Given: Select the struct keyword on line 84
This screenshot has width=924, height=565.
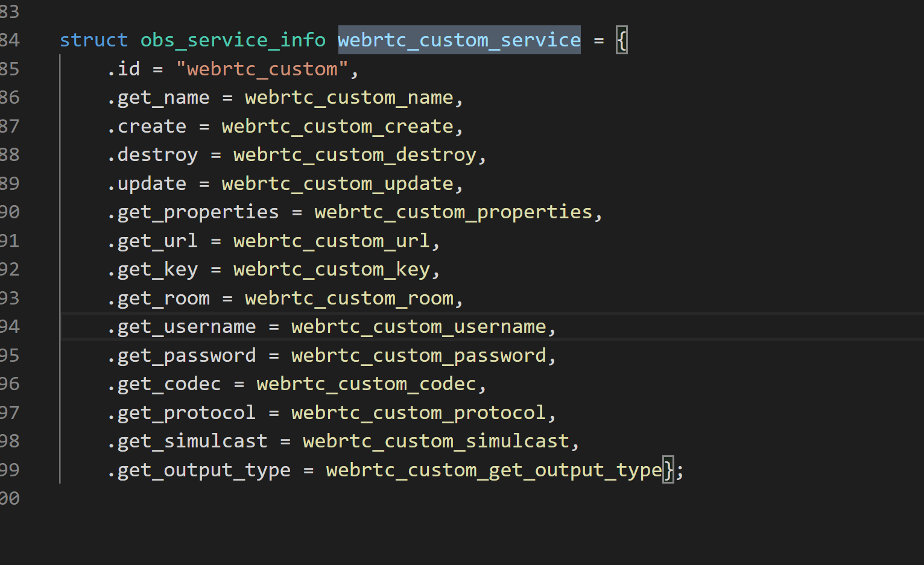Looking at the screenshot, I should tap(93, 40).
